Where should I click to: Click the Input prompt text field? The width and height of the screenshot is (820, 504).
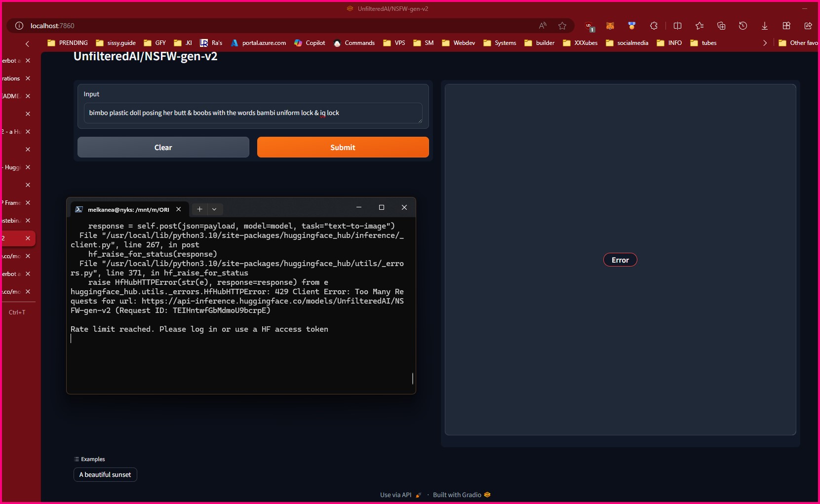point(252,113)
